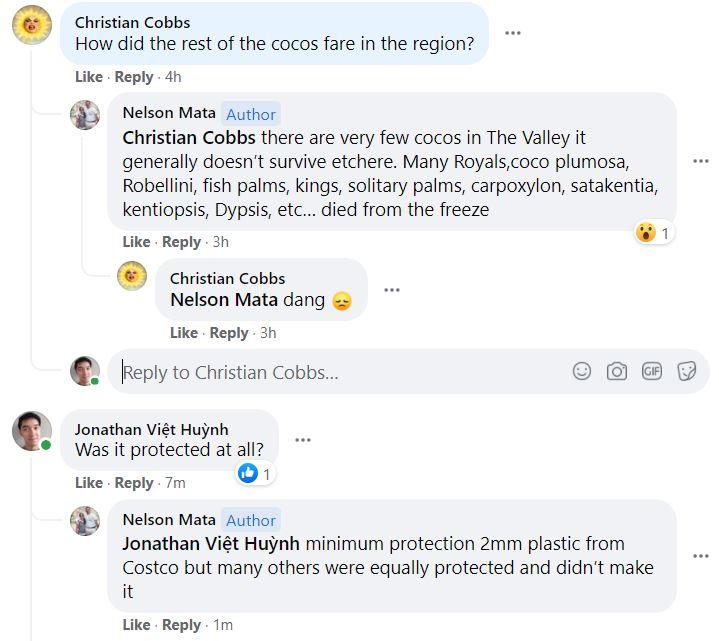Like Christian Cobbs' cocos question
Screen dimensions: 719x641
click(x=89, y=77)
